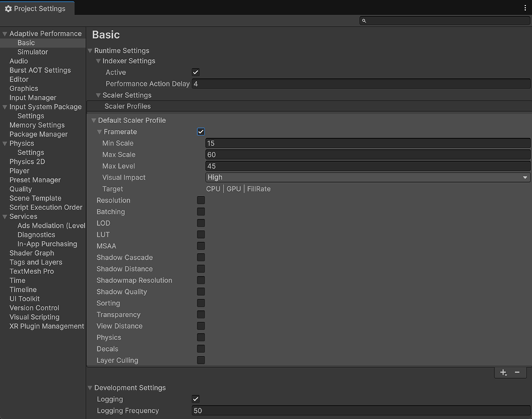Add a scaler profile with plus button
Screen dimensions: 532x419
[x=503, y=373]
